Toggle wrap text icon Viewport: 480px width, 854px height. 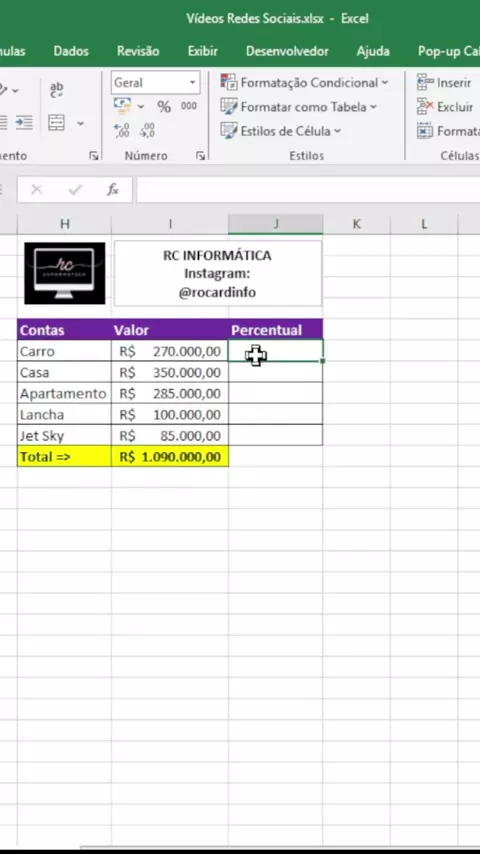(x=56, y=90)
